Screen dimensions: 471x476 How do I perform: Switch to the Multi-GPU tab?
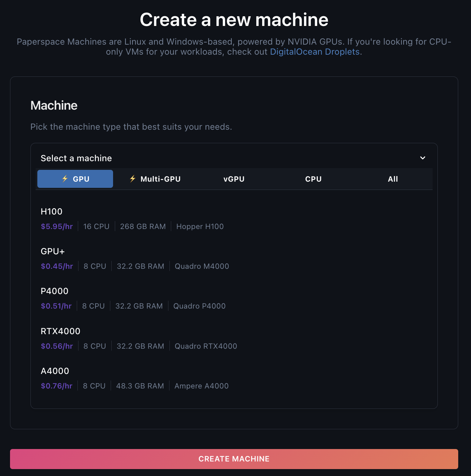155,179
